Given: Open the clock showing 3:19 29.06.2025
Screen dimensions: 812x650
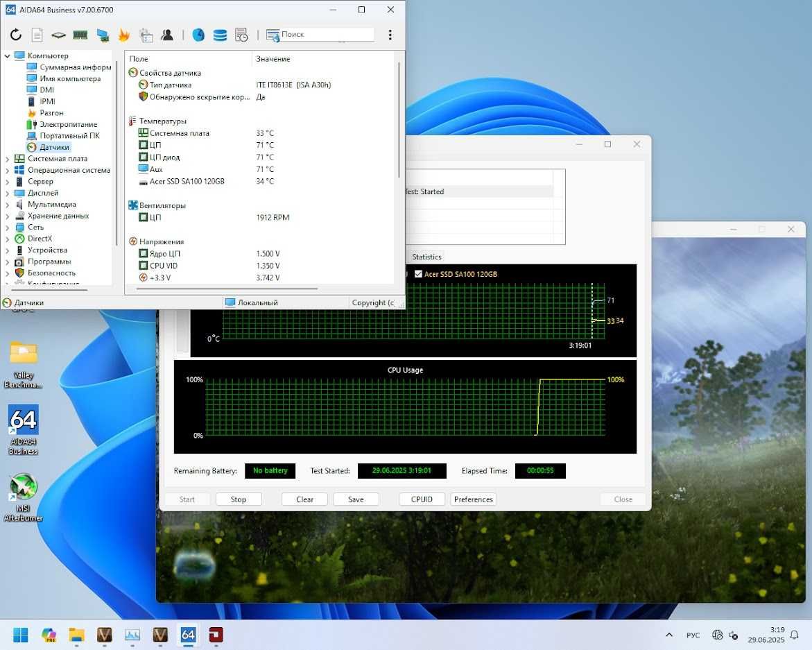Looking at the screenshot, I should coord(766,635).
